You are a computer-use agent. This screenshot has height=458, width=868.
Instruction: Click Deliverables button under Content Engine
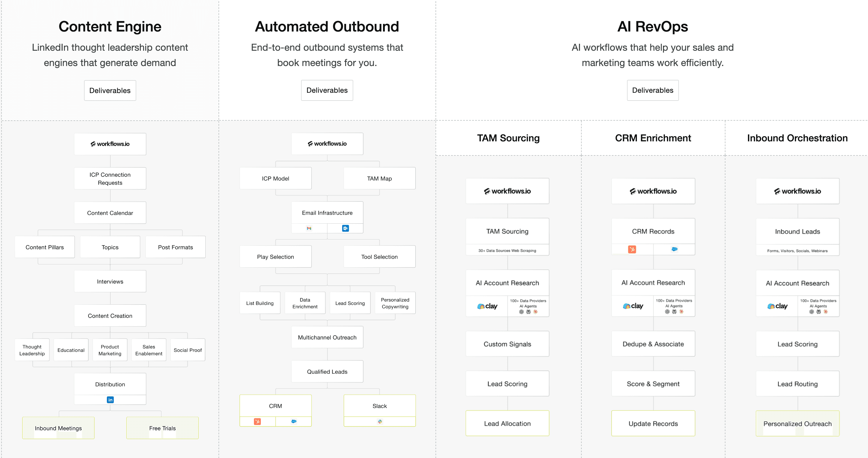point(110,90)
